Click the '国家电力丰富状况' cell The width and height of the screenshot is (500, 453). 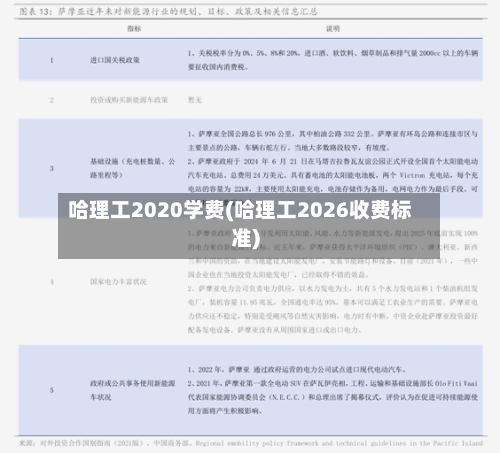click(118, 282)
